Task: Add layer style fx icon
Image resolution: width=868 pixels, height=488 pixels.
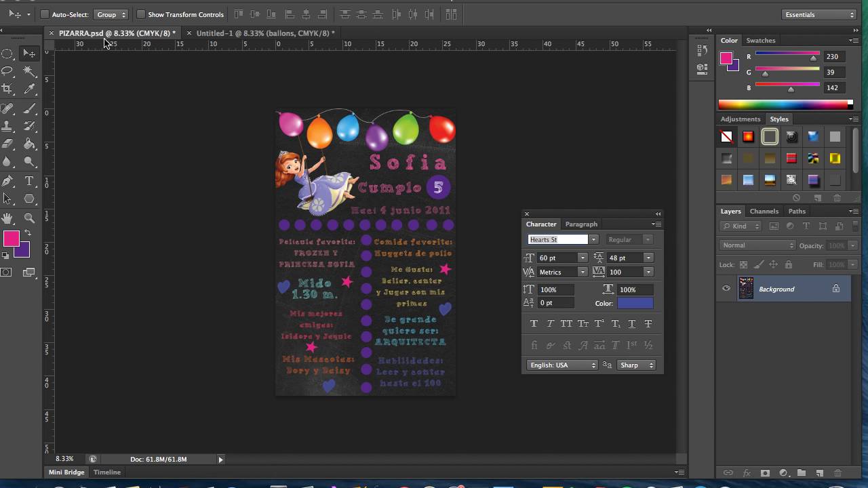Action: pyautogui.click(x=747, y=472)
